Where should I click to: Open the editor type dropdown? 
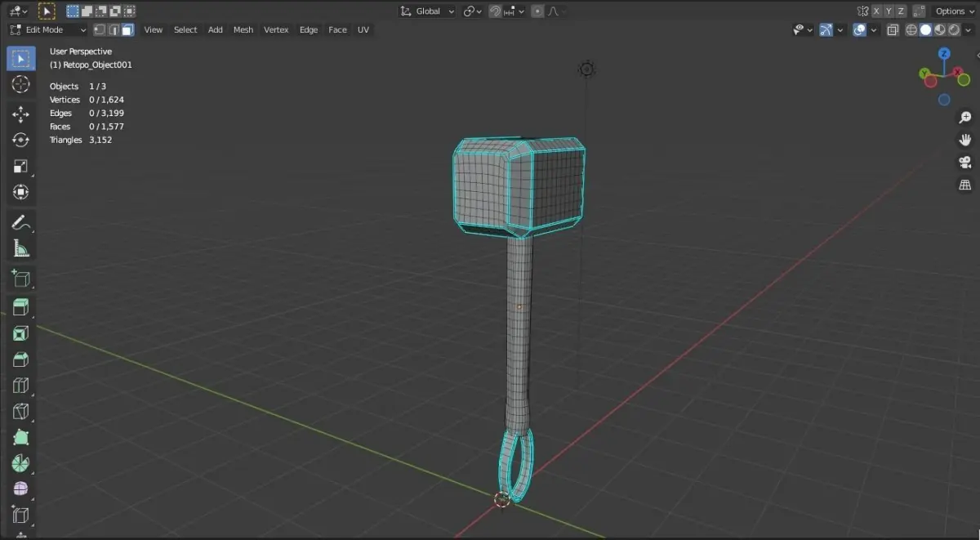(18, 11)
